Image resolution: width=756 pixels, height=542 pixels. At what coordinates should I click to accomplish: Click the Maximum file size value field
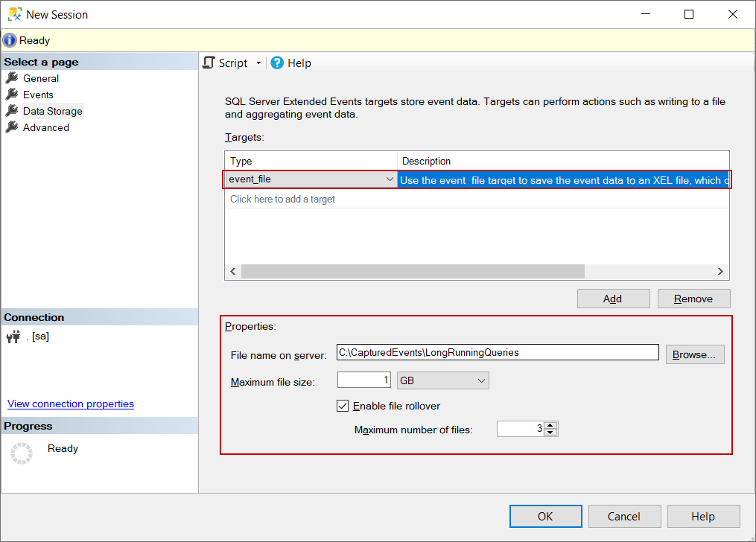click(x=364, y=380)
